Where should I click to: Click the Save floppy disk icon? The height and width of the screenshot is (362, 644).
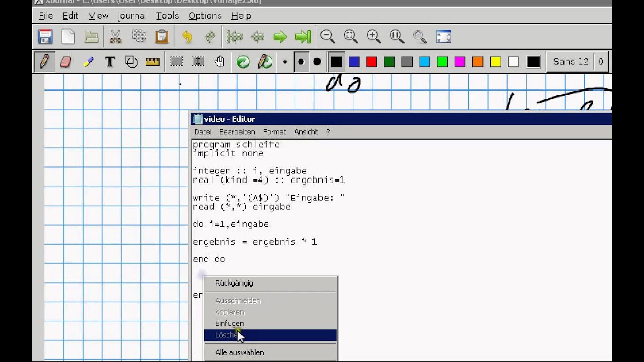coord(45,37)
